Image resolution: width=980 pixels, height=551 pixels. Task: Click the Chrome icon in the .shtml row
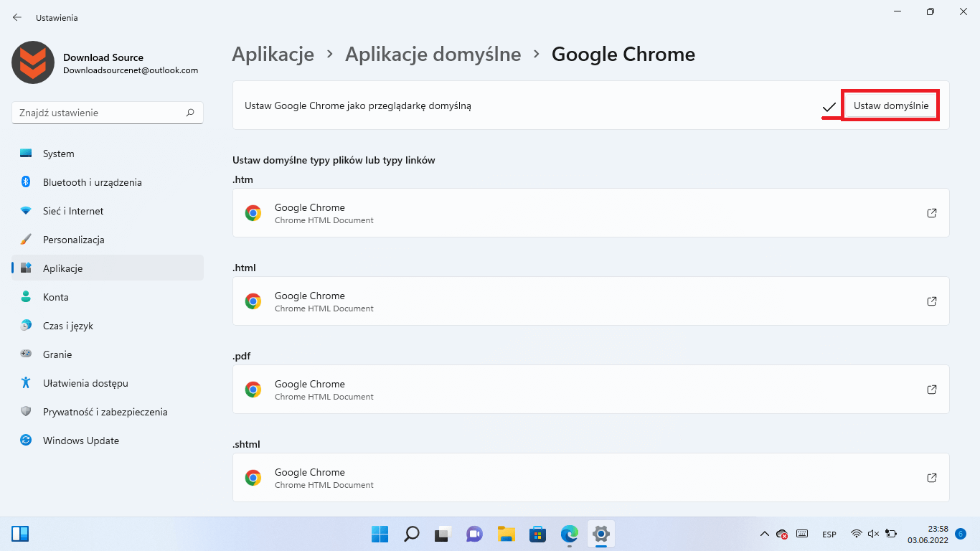pyautogui.click(x=253, y=478)
